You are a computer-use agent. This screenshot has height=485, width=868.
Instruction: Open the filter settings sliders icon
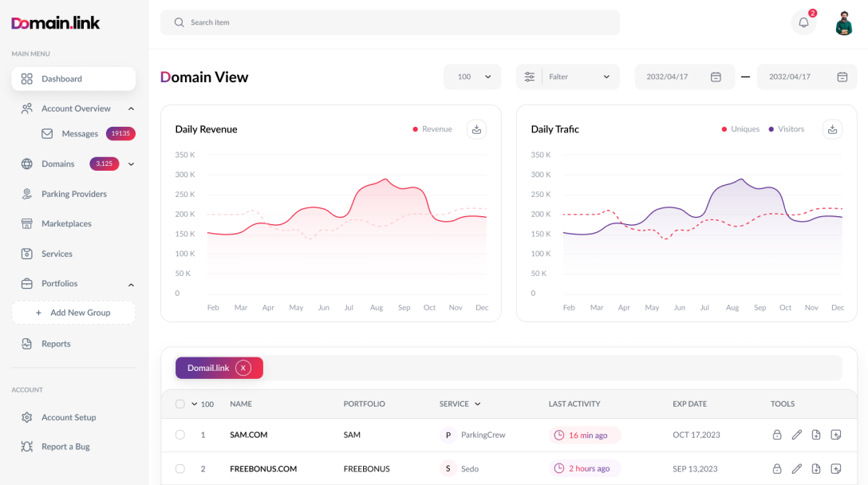(x=529, y=77)
